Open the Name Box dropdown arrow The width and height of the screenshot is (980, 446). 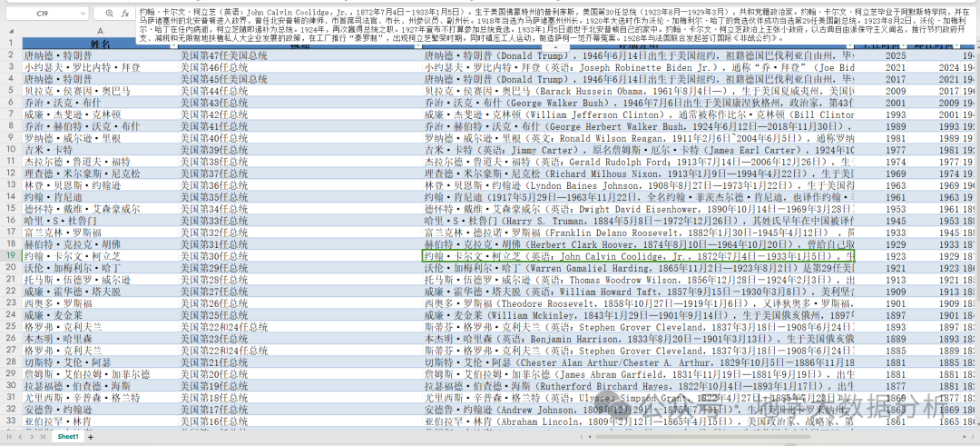(83, 13)
